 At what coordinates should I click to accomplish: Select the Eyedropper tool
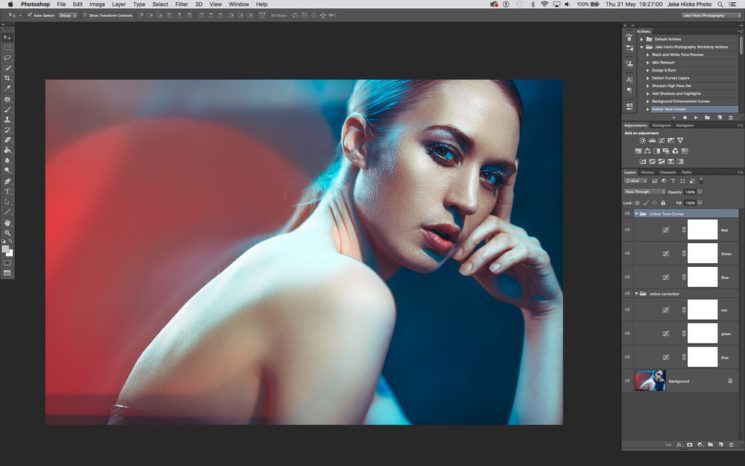click(7, 88)
